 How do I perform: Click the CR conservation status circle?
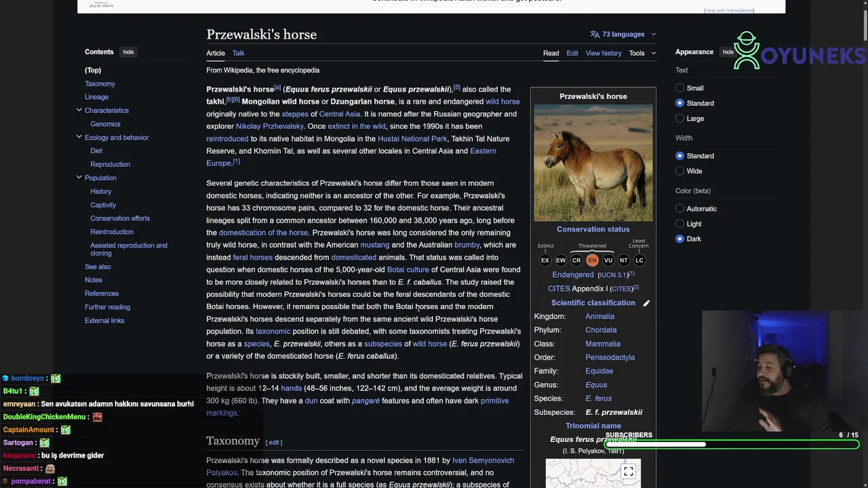[576, 260]
